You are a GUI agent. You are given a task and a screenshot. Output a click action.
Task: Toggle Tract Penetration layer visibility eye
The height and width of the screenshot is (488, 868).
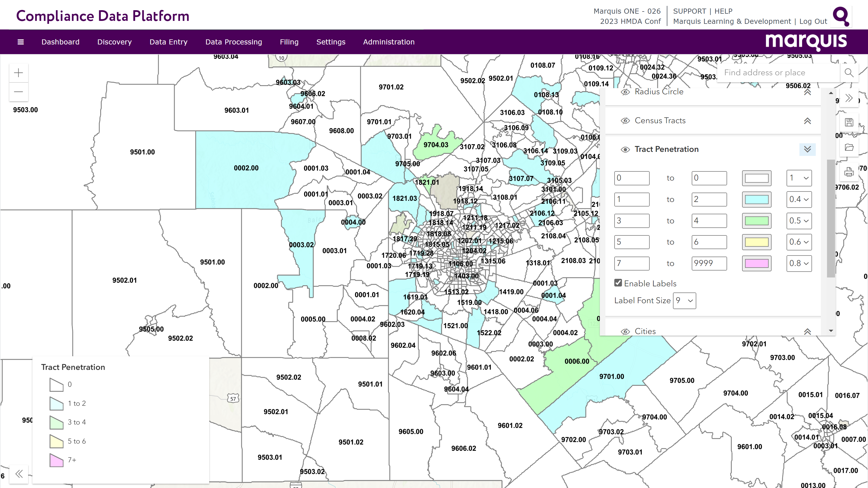click(625, 149)
